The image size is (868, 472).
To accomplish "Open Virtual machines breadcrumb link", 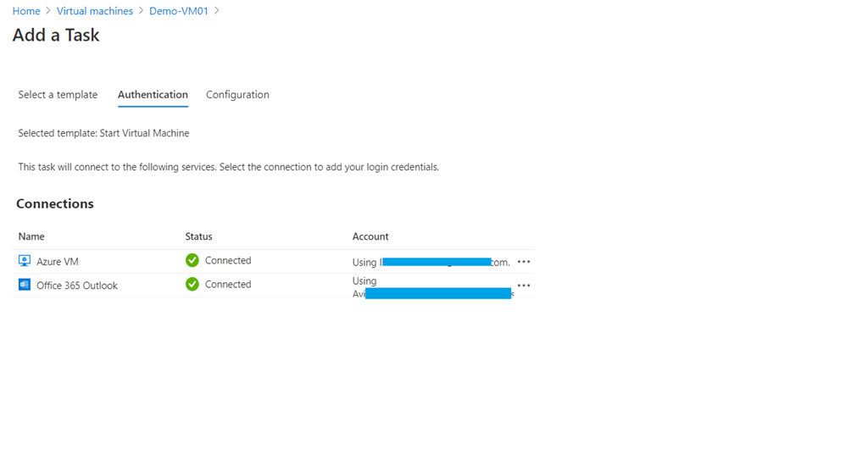I will coord(95,11).
